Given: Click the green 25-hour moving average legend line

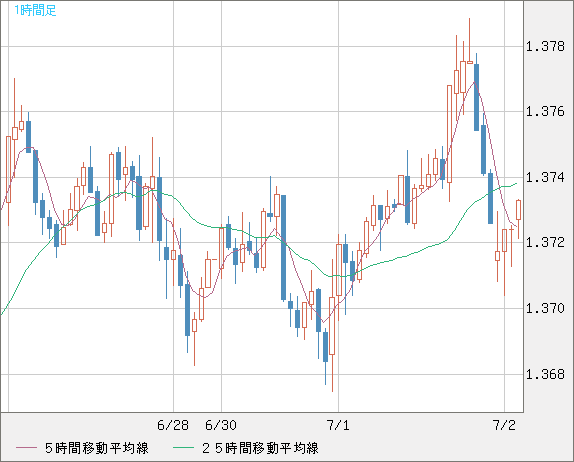Looking at the screenshot, I should point(183,448).
